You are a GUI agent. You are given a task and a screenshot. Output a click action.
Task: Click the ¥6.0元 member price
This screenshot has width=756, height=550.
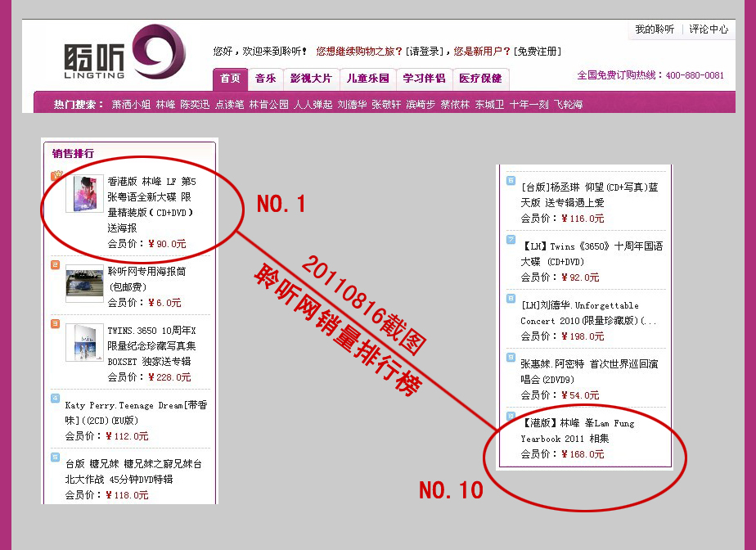(164, 303)
